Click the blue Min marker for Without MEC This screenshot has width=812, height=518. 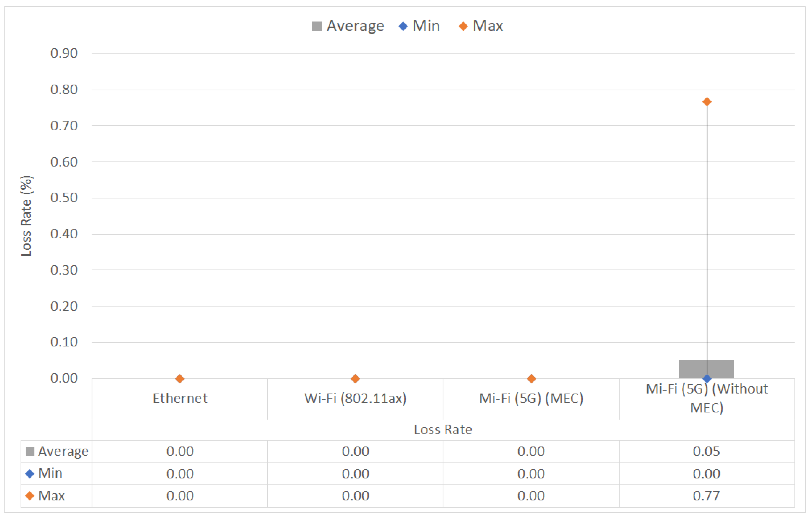pyautogui.click(x=707, y=379)
